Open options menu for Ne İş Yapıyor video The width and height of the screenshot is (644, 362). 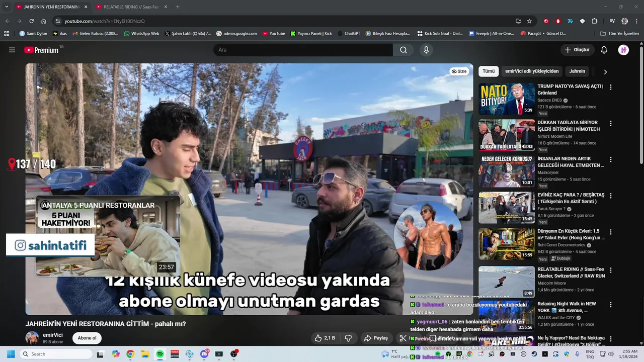click(611, 339)
